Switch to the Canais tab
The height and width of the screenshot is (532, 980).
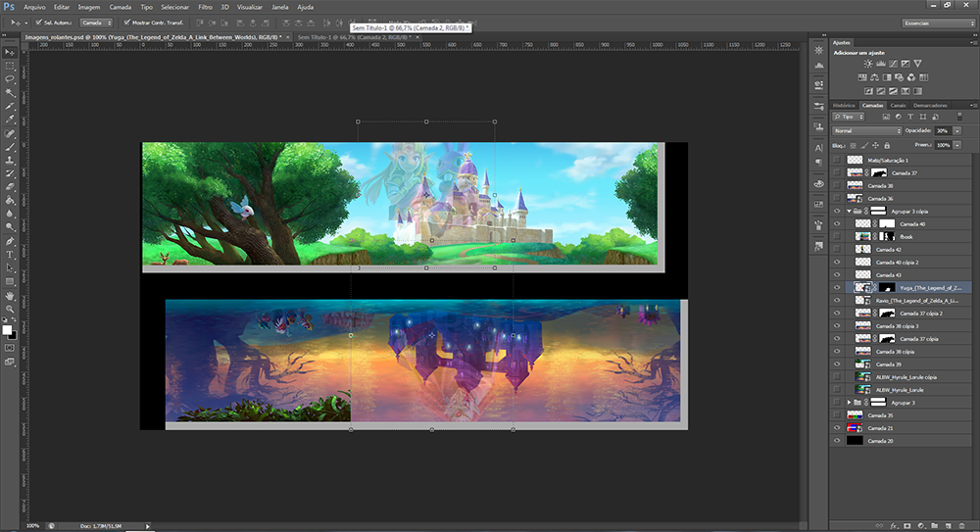898,105
